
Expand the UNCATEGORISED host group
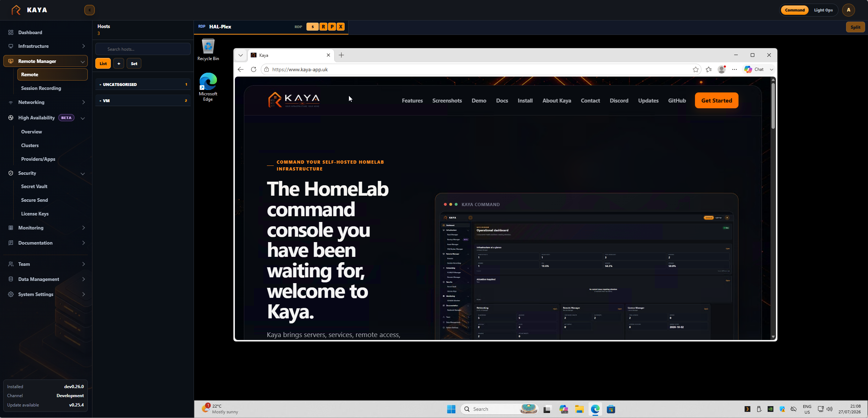pos(143,85)
